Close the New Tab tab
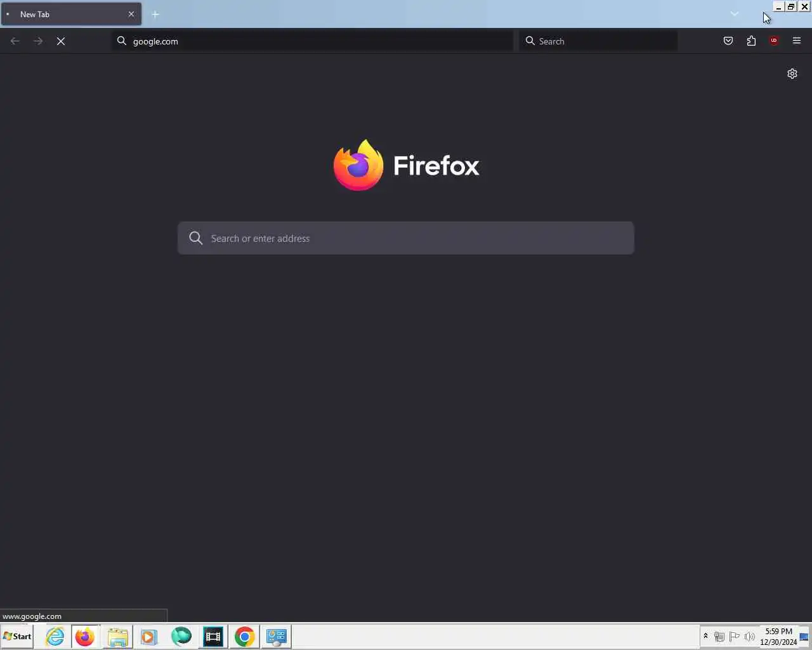The image size is (812, 650). (x=131, y=14)
